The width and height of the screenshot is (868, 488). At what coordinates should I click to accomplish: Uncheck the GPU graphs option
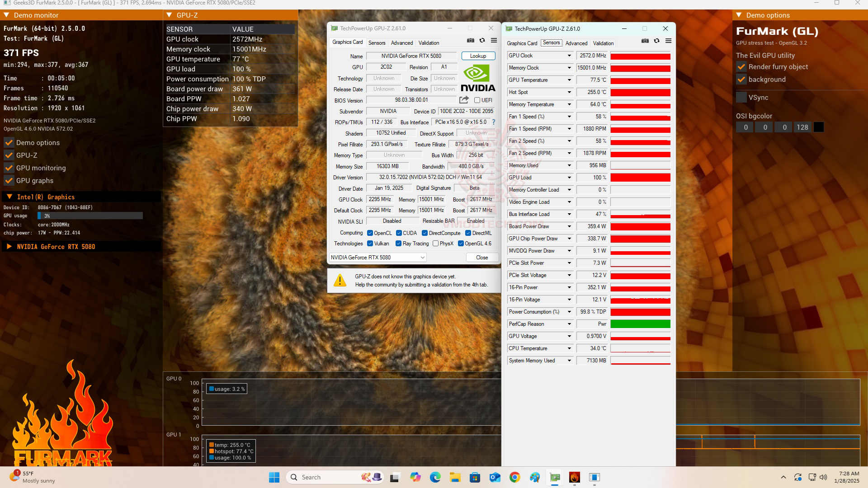tap(9, 181)
